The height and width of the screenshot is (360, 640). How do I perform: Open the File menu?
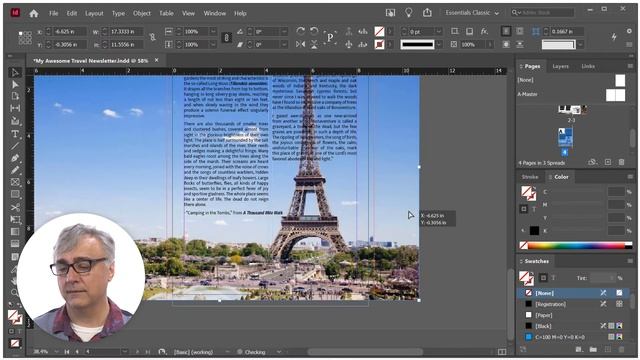tap(53, 13)
